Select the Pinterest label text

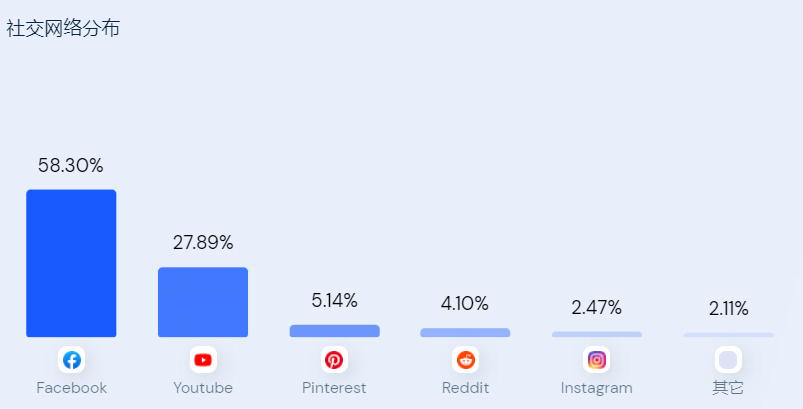[x=334, y=388]
